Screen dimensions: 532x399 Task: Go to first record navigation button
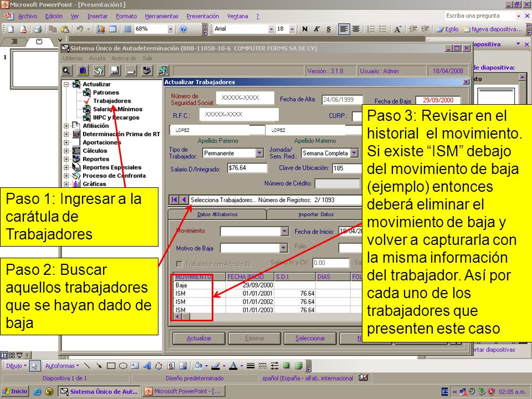(x=175, y=200)
